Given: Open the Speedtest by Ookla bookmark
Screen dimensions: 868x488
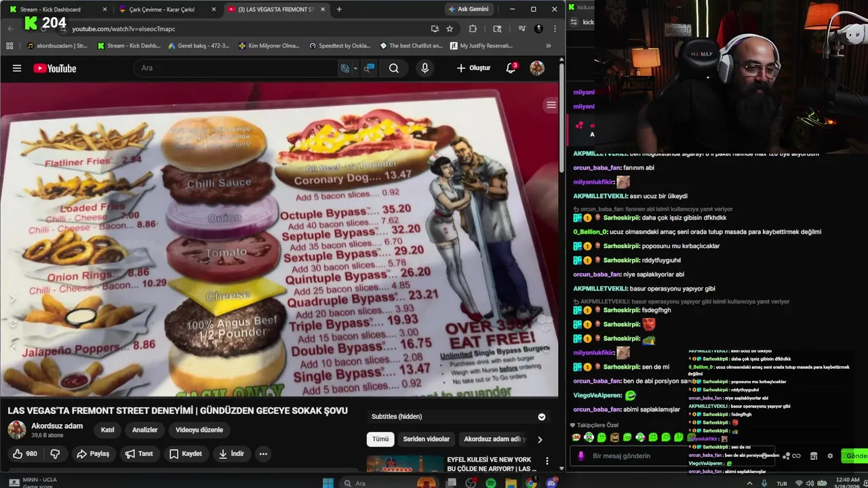Looking at the screenshot, I should [340, 46].
